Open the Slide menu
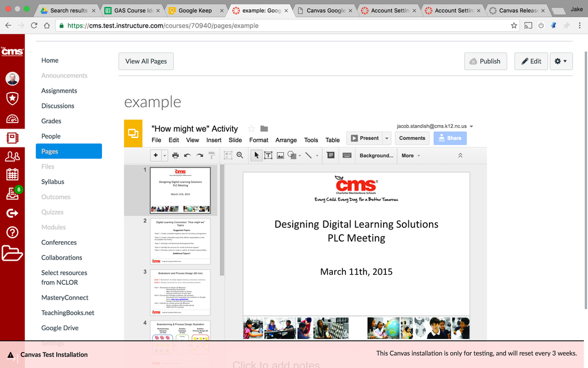This screenshot has width=588, height=368. pyautogui.click(x=235, y=140)
